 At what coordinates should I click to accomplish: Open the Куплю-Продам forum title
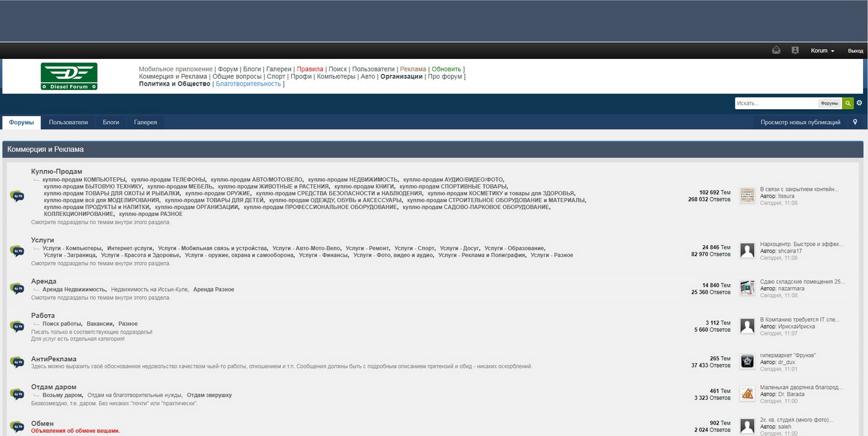(56, 171)
